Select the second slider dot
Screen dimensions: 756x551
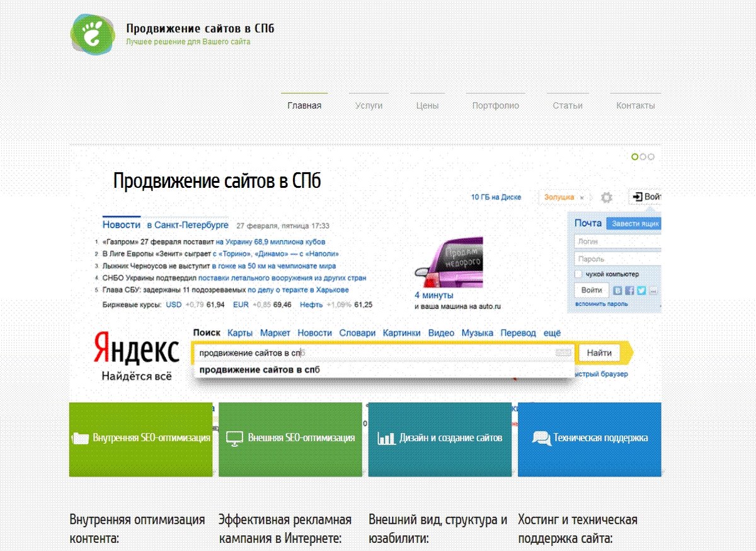pyautogui.click(x=643, y=157)
